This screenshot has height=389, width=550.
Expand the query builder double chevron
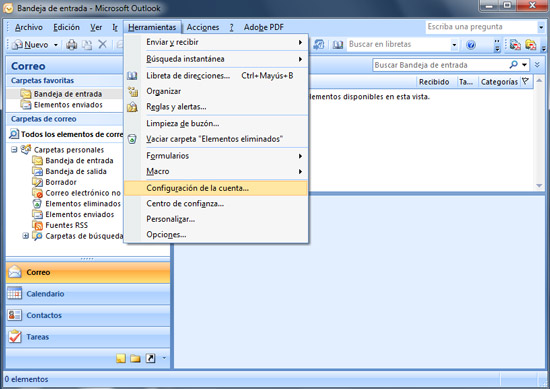(537, 65)
